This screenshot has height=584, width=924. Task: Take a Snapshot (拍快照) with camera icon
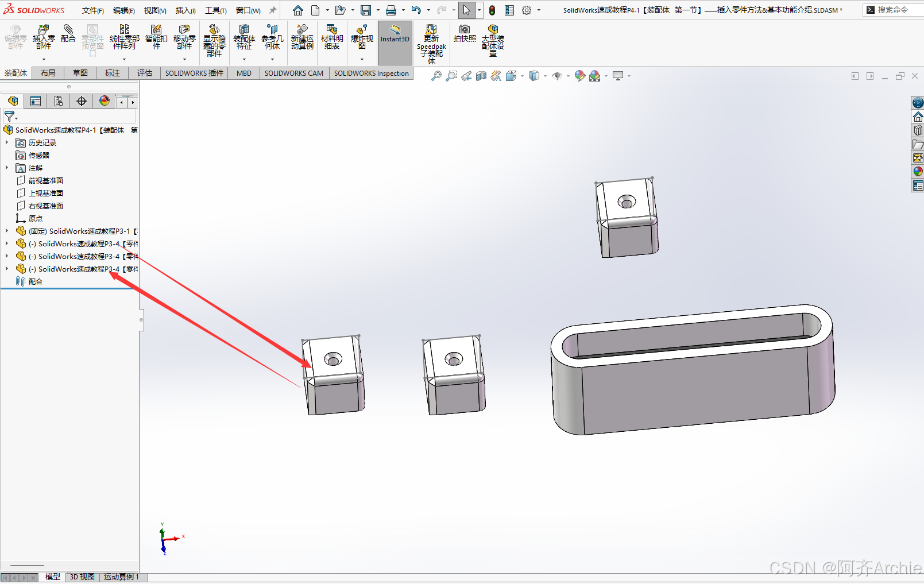coord(465,33)
